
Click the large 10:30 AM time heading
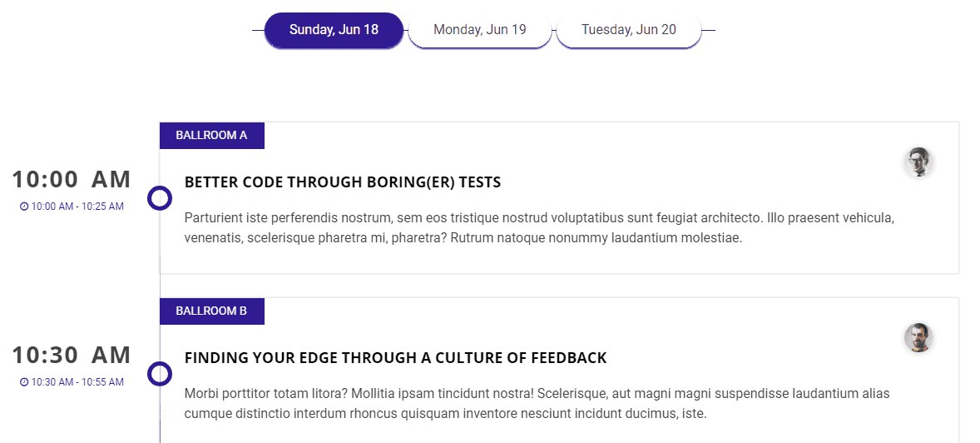pyautogui.click(x=72, y=355)
